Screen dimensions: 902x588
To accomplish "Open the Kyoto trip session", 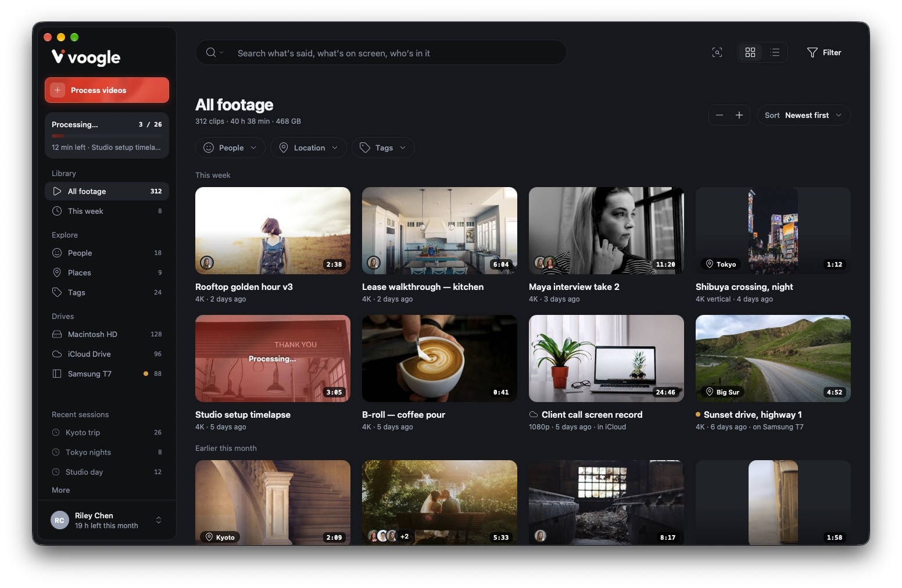I will (x=107, y=432).
